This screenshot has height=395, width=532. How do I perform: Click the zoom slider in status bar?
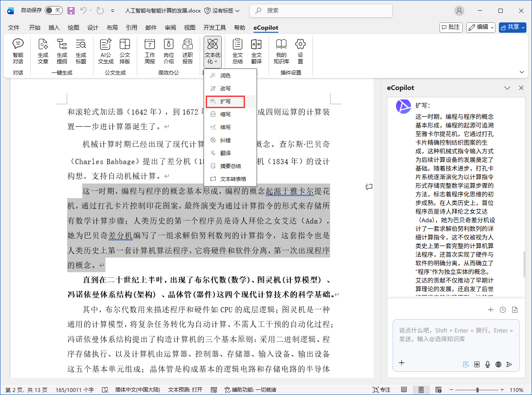point(477,390)
